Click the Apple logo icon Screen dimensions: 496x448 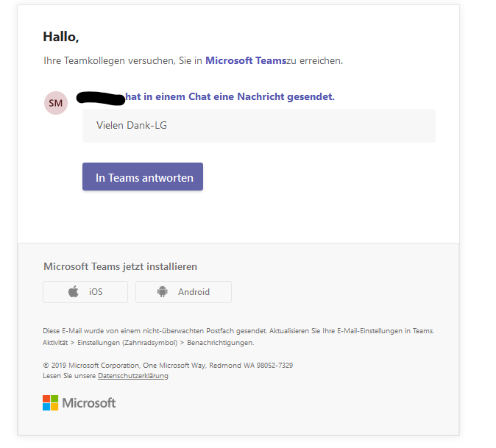click(74, 292)
